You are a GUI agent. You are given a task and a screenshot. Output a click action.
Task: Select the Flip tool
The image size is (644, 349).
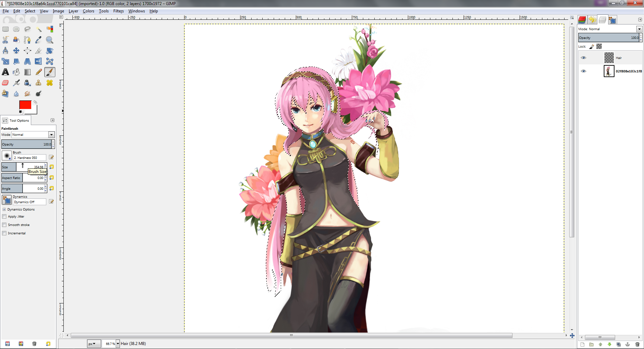pos(39,61)
